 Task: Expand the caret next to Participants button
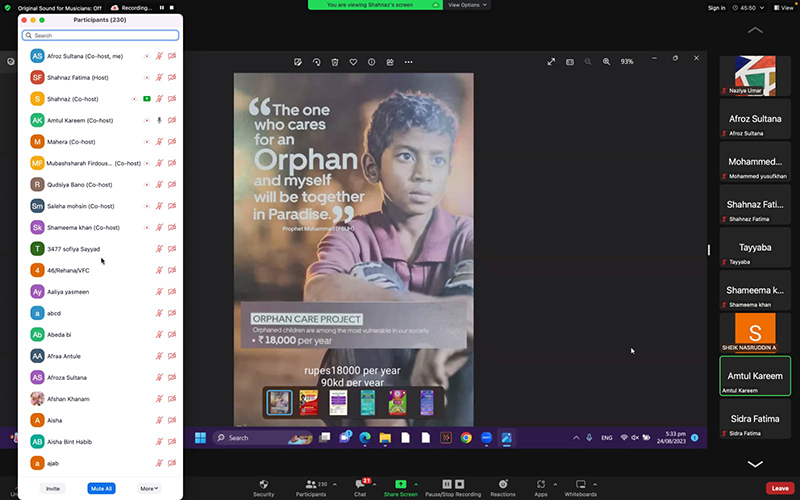(335, 484)
